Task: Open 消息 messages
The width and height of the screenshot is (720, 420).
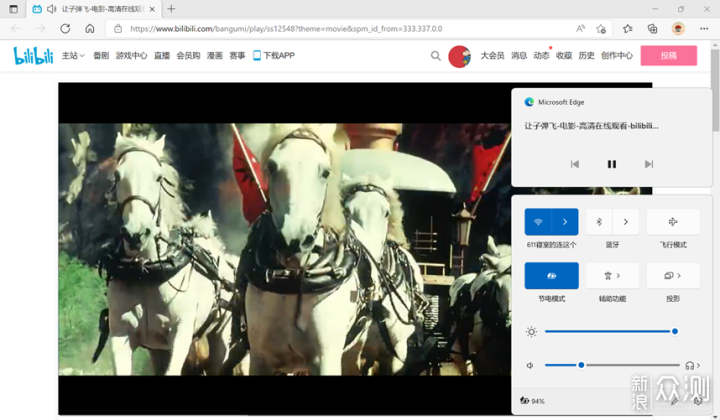Action: [x=519, y=56]
